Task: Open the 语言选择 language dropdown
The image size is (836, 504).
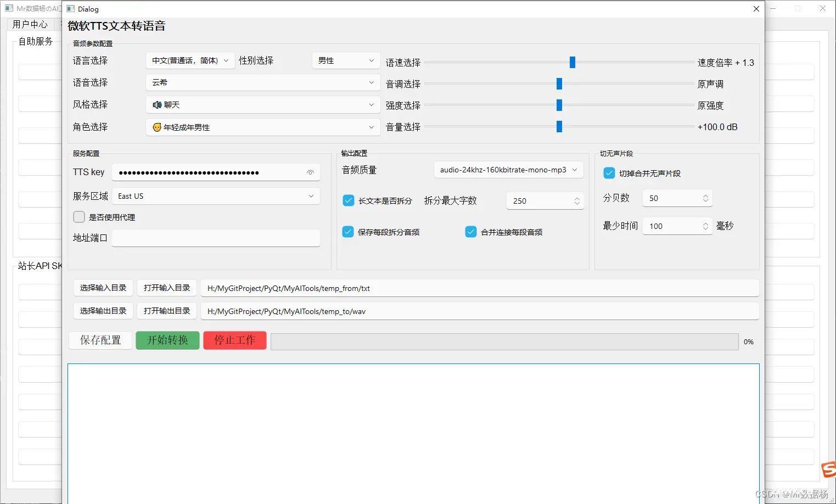Action: coord(190,60)
